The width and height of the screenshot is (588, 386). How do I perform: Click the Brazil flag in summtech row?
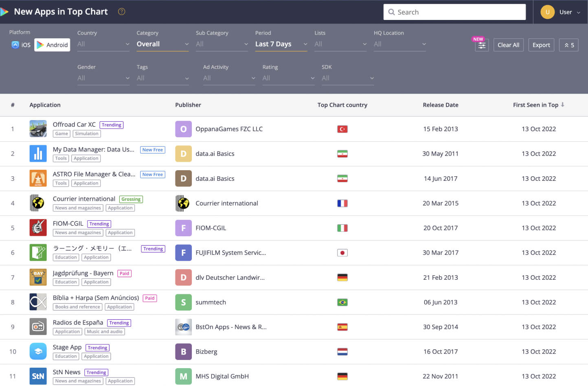pos(342,302)
